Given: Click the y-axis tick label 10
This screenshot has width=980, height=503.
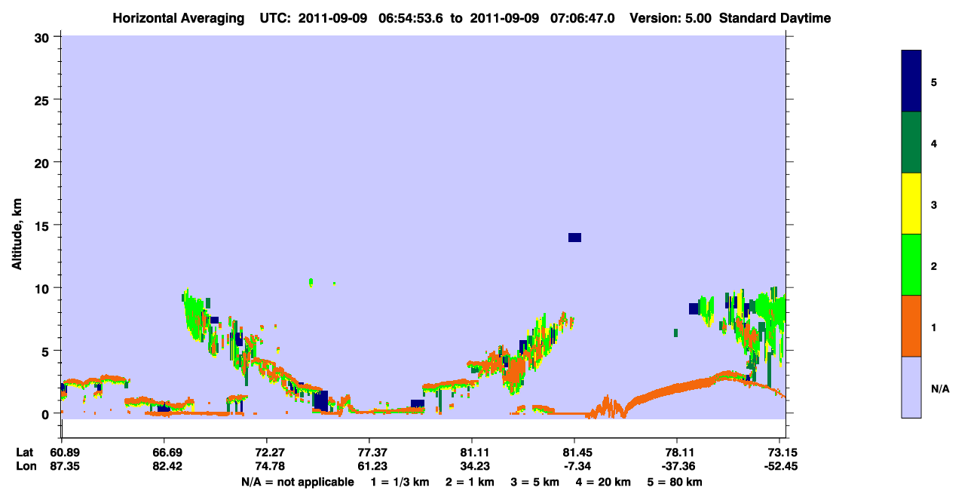Looking at the screenshot, I should [x=44, y=288].
